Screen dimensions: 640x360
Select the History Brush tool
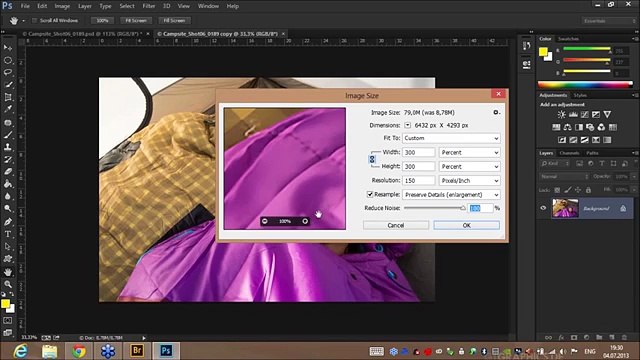8,159
